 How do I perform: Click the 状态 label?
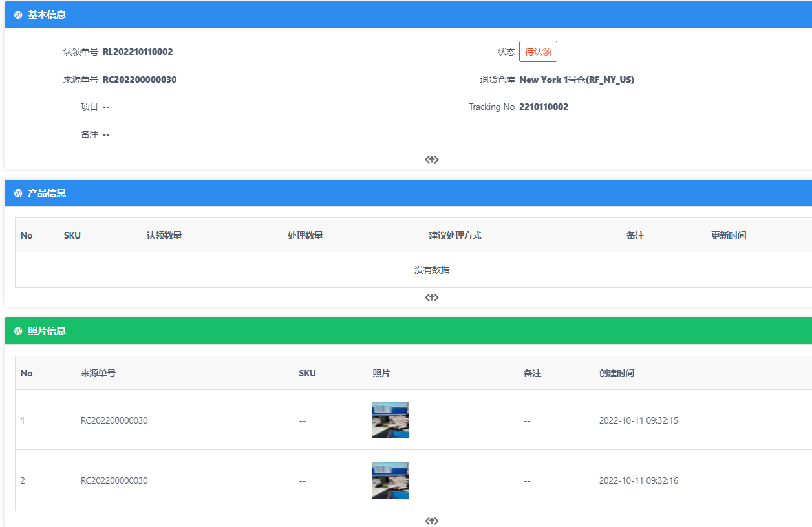[506, 52]
